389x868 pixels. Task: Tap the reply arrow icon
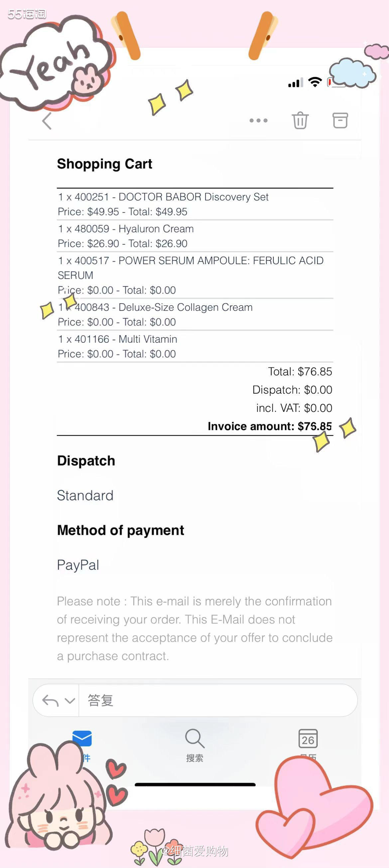click(50, 701)
